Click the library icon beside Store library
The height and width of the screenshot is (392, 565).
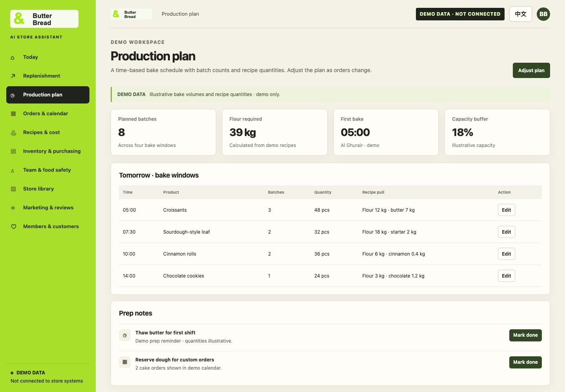(13, 189)
